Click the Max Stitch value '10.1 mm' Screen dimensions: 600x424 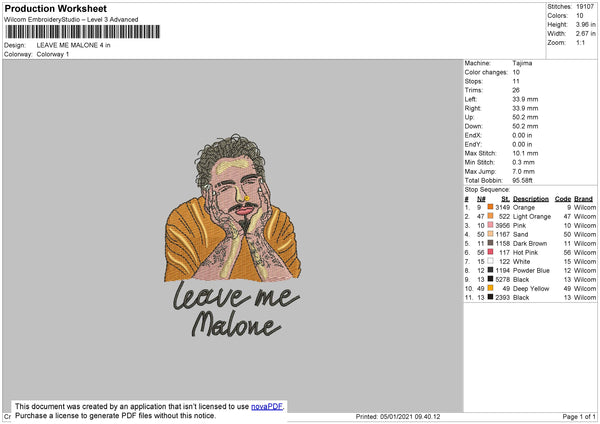tap(525, 153)
